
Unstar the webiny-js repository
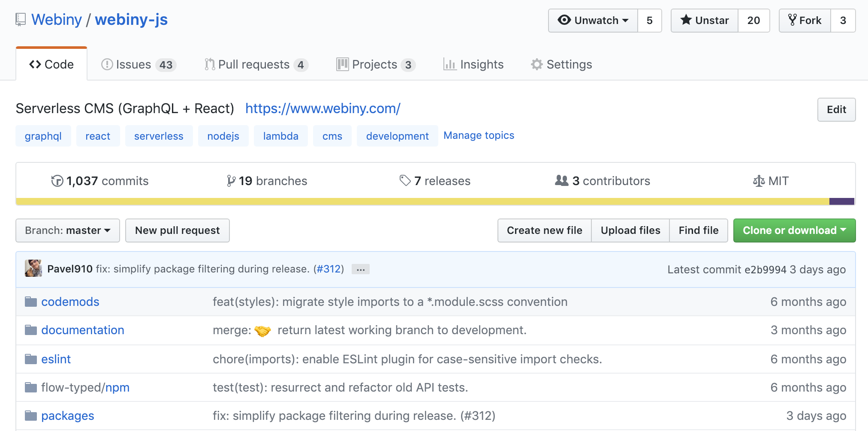[705, 20]
